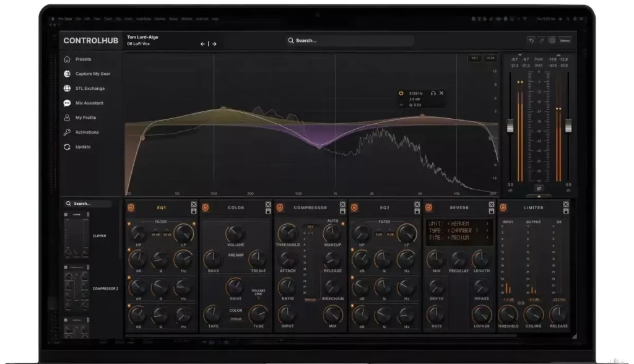Screen dimensions: 634x364
Task: Load next preset with right arrow
Action: click(214, 44)
